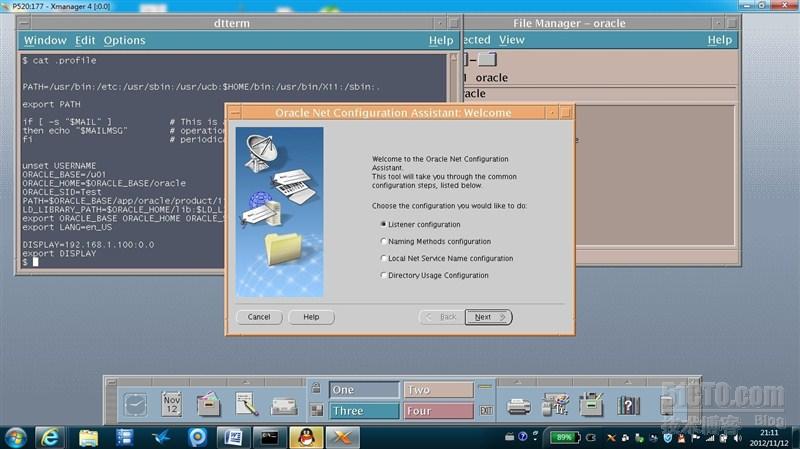Open the dtterm window menu button
The image size is (800, 449).
click(23, 23)
